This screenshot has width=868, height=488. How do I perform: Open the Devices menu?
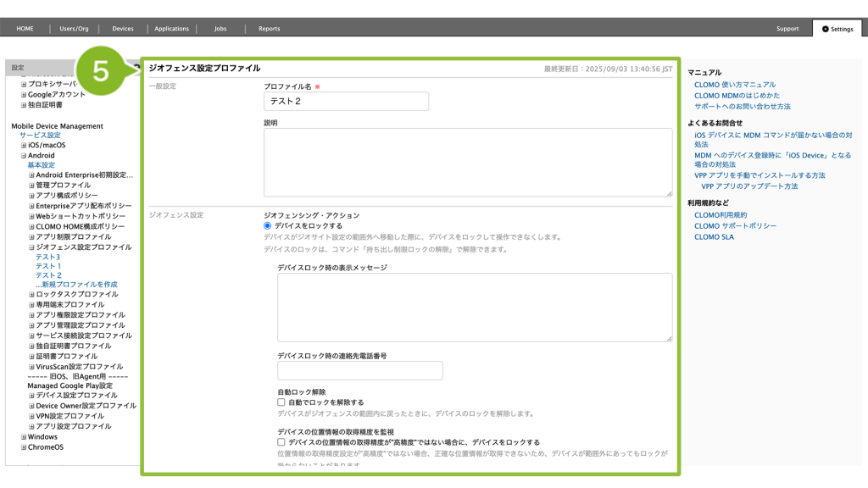(x=123, y=29)
